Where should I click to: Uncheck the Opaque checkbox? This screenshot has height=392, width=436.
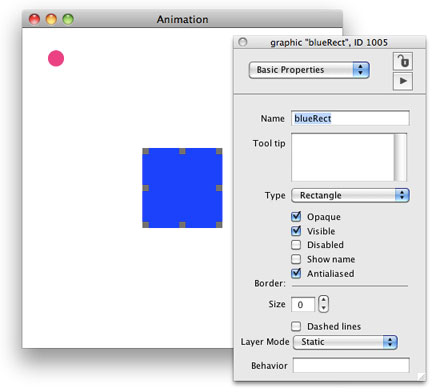click(x=296, y=217)
